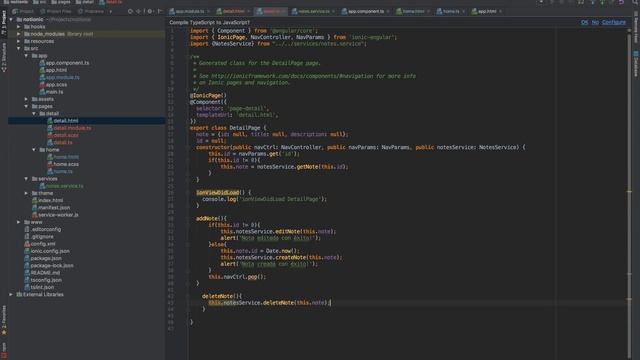Click OK to compile TypeScript

[x=584, y=22]
